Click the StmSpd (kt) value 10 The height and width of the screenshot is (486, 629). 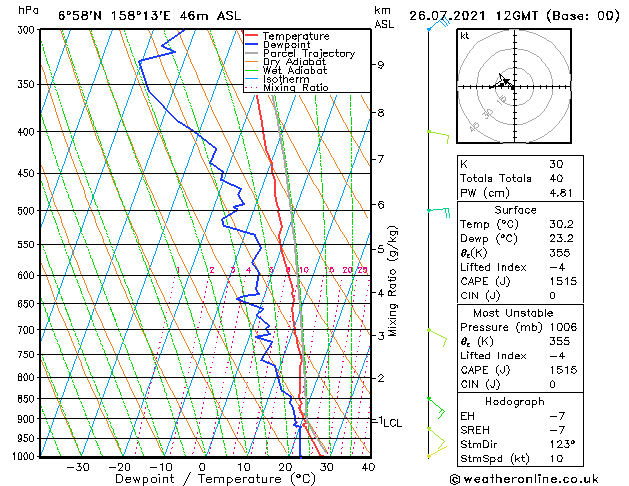556,459
